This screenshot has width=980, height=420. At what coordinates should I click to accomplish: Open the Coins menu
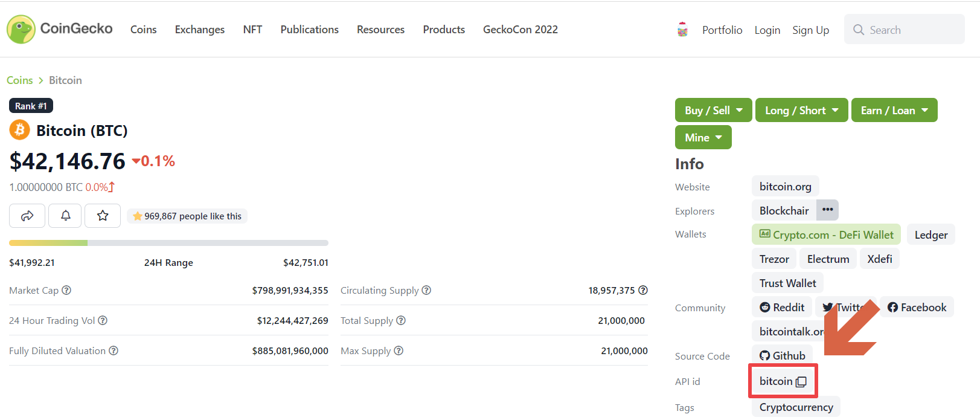pos(143,30)
